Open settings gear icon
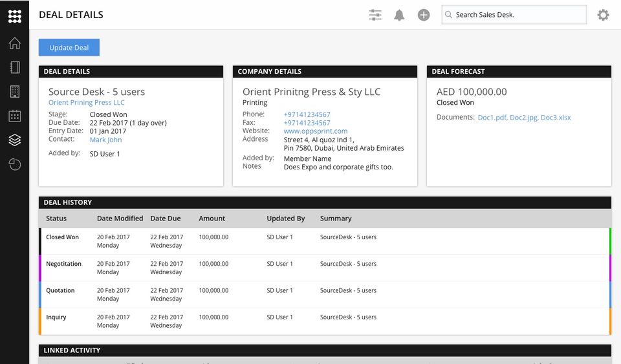Viewport: 621px width, 364px height. (x=603, y=15)
